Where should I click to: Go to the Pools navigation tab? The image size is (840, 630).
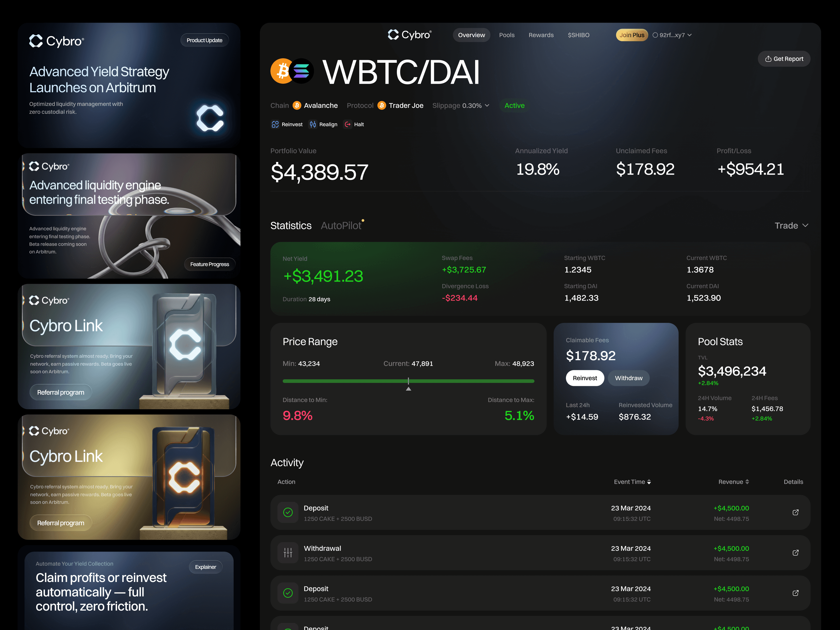click(x=507, y=35)
